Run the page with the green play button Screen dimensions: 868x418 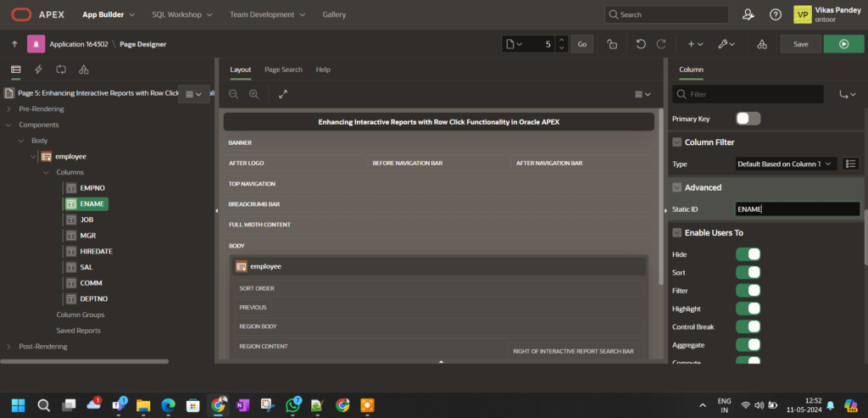[843, 44]
